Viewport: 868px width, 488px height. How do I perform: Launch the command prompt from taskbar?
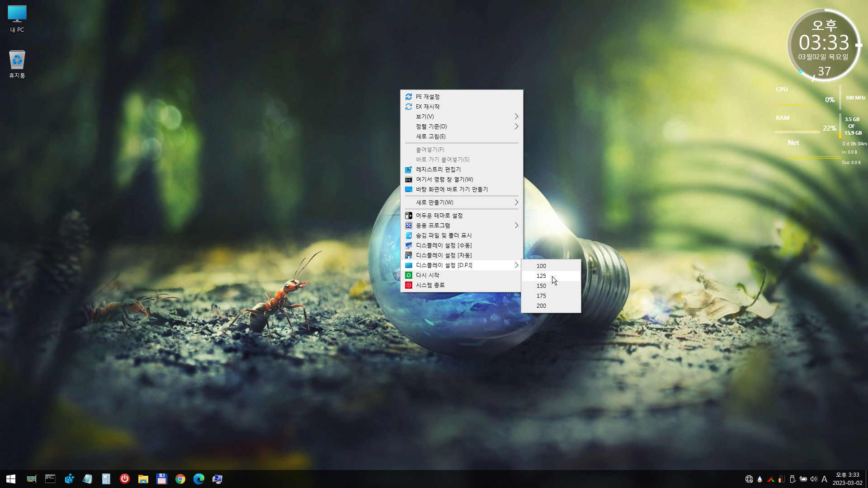[x=50, y=479]
